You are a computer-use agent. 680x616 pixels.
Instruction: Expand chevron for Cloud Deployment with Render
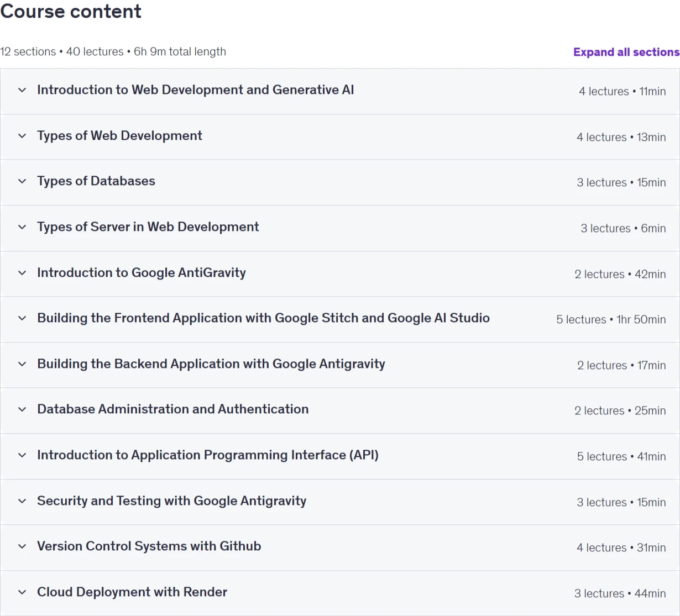click(x=22, y=592)
